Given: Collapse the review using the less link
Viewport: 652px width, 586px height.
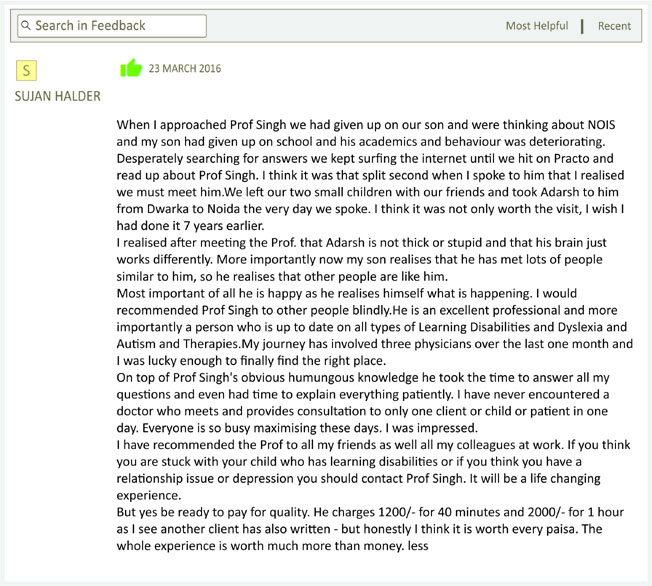Looking at the screenshot, I should click(418, 546).
